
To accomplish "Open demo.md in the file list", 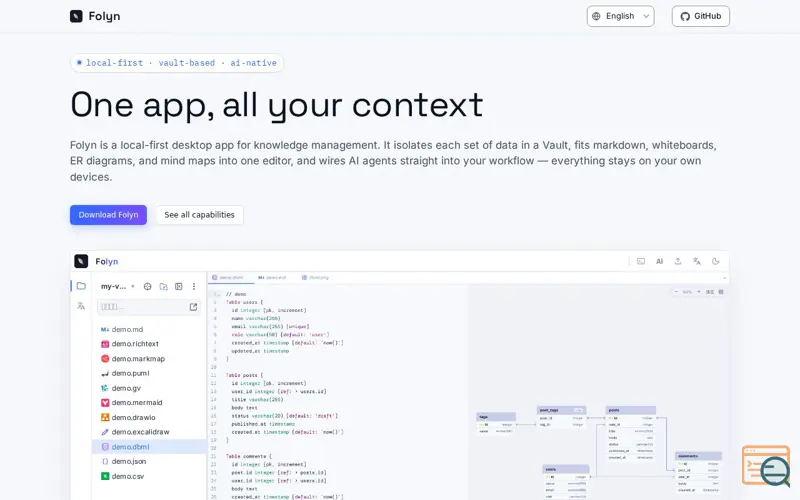I will [x=149, y=330].
